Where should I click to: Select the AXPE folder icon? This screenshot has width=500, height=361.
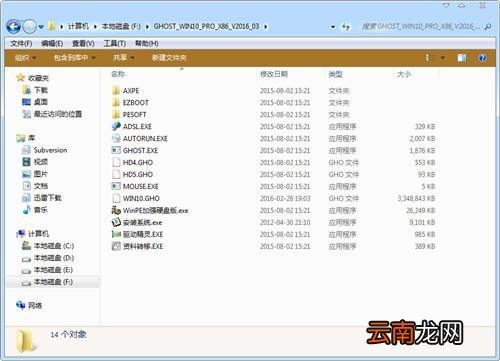pyautogui.click(x=116, y=91)
